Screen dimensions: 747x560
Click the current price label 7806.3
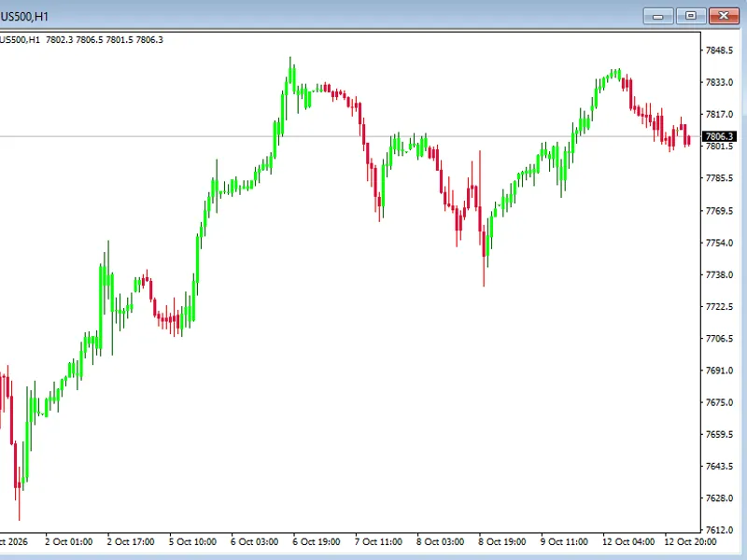tap(719, 136)
